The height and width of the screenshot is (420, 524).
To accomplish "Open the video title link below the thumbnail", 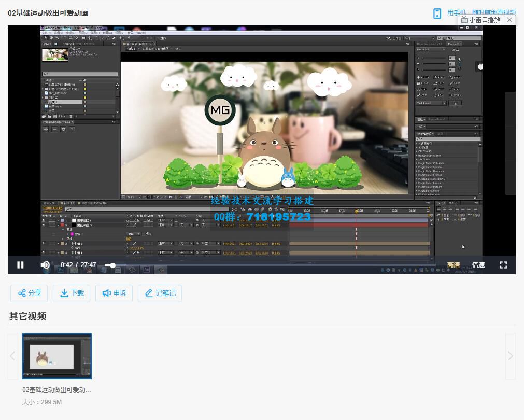I will pyautogui.click(x=56, y=390).
